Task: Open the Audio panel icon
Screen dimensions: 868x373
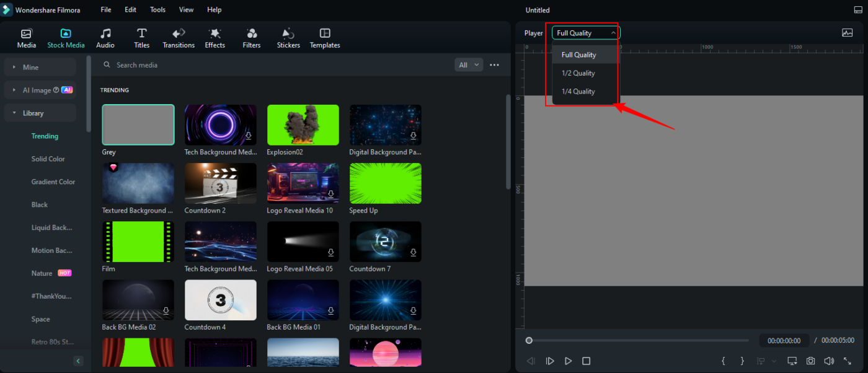Action: click(x=105, y=38)
